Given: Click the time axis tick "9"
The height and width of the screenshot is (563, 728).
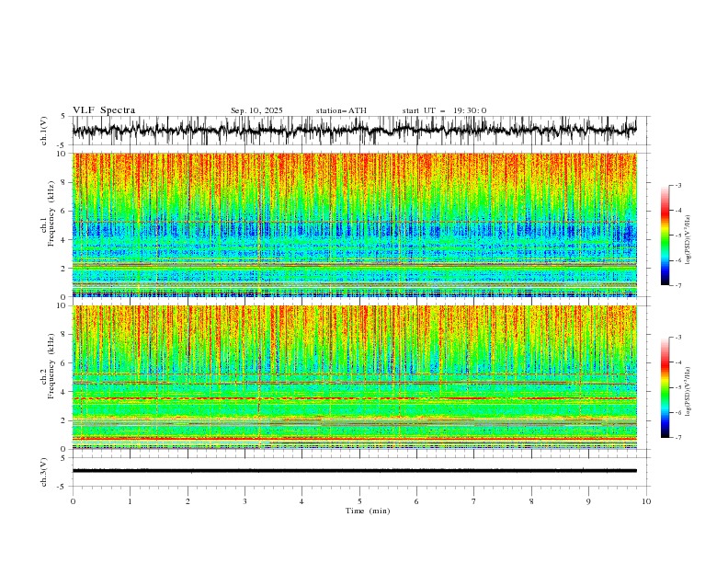Looking at the screenshot, I should (x=588, y=501).
